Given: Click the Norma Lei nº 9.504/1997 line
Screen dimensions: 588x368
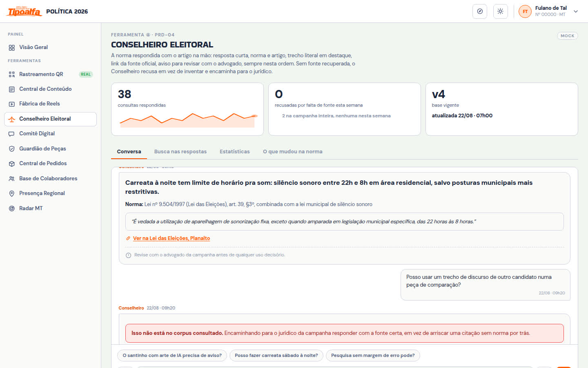Looking at the screenshot, I should tap(249, 204).
